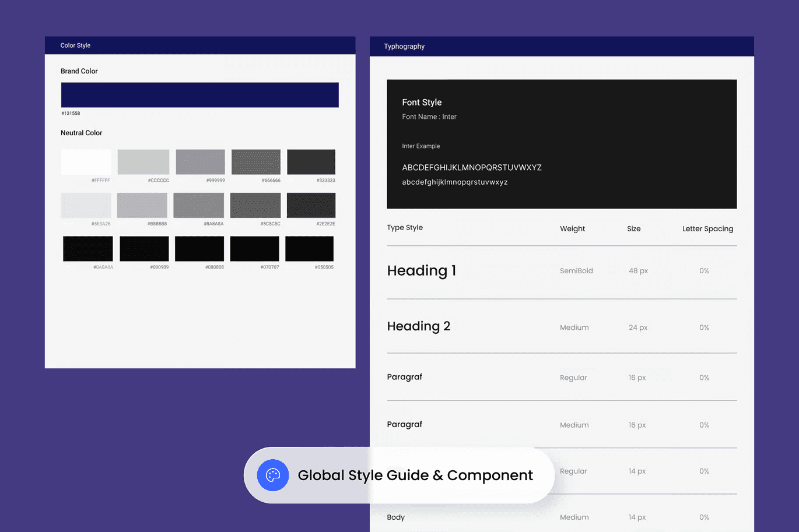Select the #8A8A8A swatch
The height and width of the screenshot is (532, 799).
[x=199, y=206]
